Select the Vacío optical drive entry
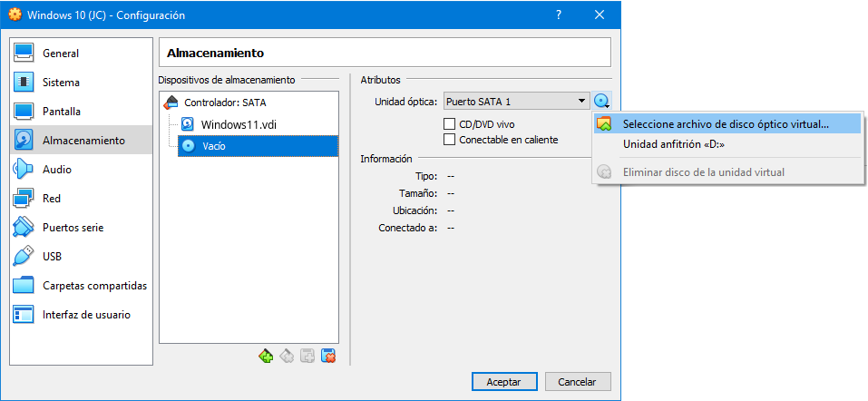The height and width of the screenshot is (401, 868). 214,146
